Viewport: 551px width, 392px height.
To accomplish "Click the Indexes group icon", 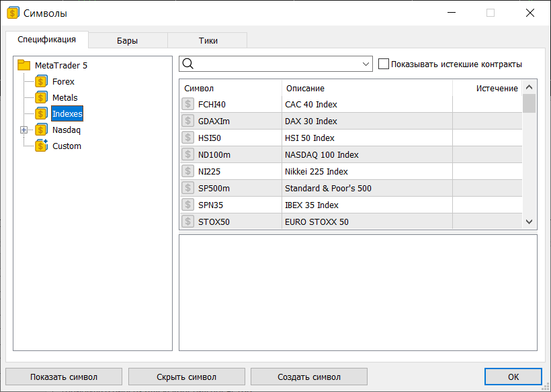I will (41, 113).
